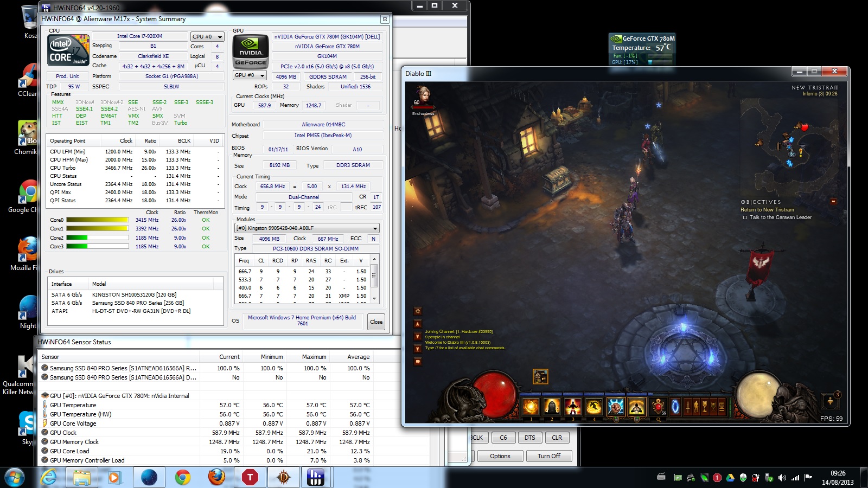Open the CPU #0 selector dropdown
This screenshot has width=868, height=488.
[207, 36]
